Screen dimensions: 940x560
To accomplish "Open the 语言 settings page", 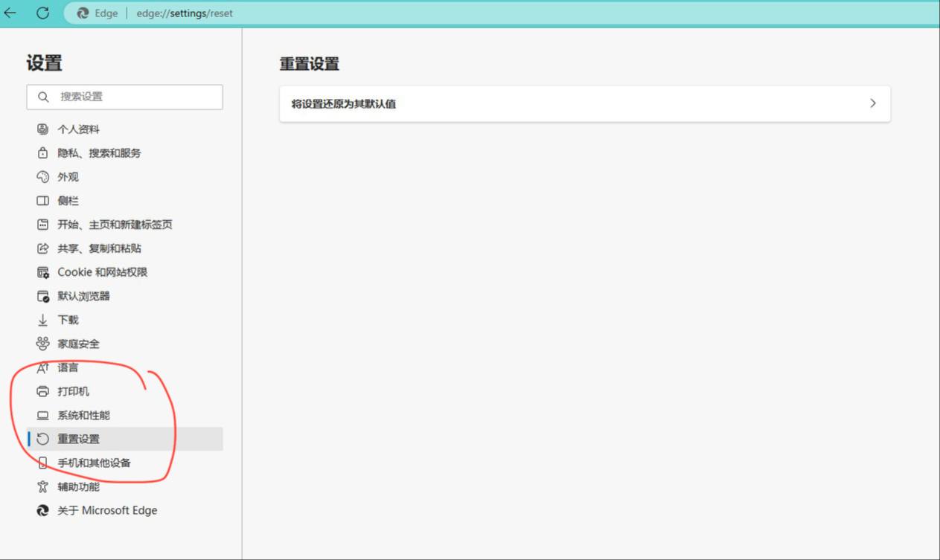I will (x=68, y=367).
